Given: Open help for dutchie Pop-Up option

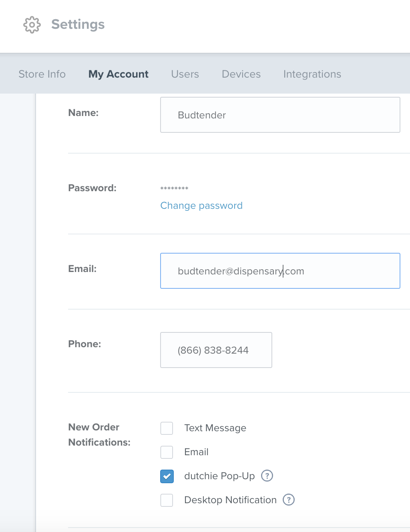Looking at the screenshot, I should point(267,476).
